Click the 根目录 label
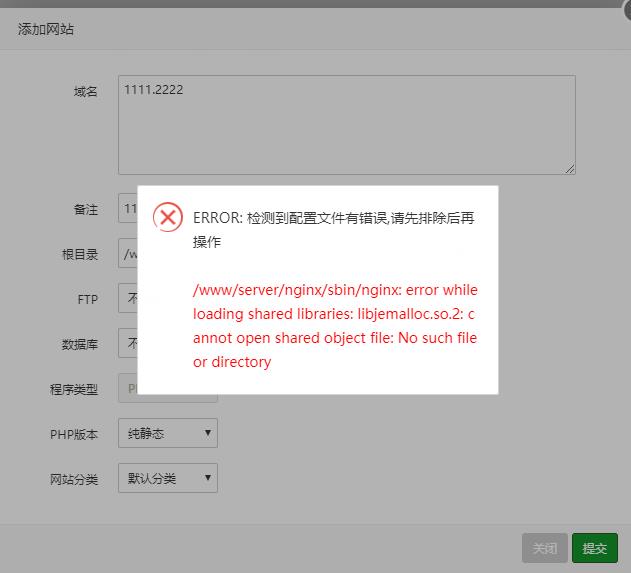This screenshot has width=631, height=573. pyautogui.click(x=80, y=254)
